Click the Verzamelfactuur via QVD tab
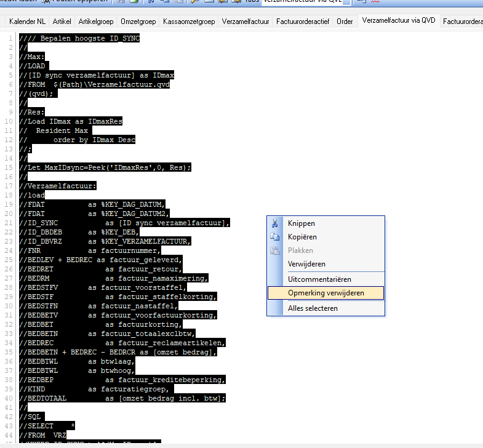The image size is (483, 448). point(399,20)
